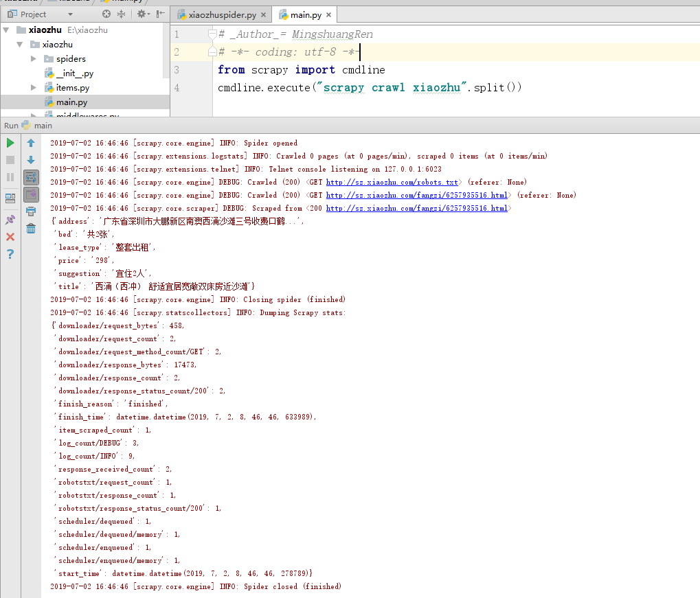Select __init__.py in project tree

coord(75,73)
